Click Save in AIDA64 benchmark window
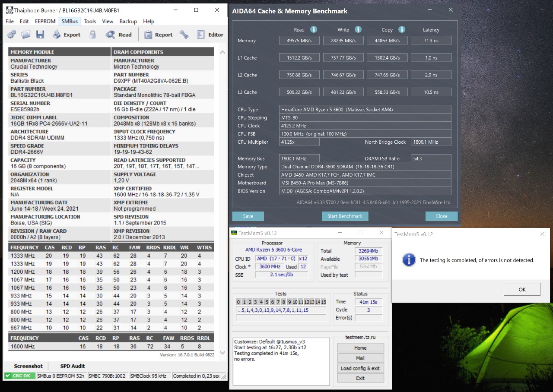The image size is (553, 392). (x=248, y=216)
